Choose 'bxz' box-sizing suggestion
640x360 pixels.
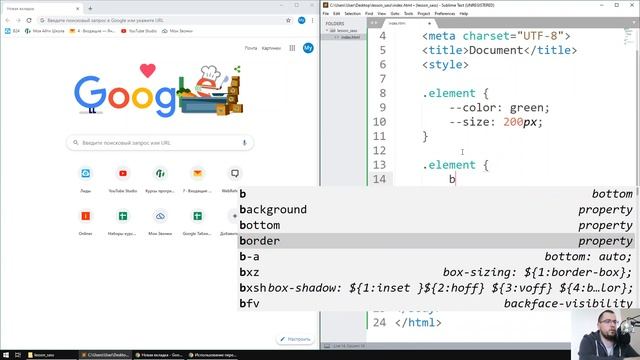pyautogui.click(x=436, y=272)
